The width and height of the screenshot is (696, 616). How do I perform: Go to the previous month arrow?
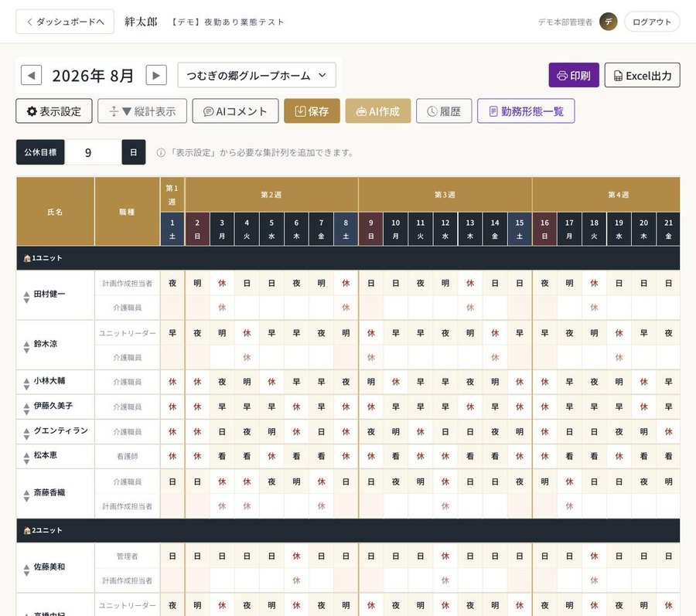[31, 75]
